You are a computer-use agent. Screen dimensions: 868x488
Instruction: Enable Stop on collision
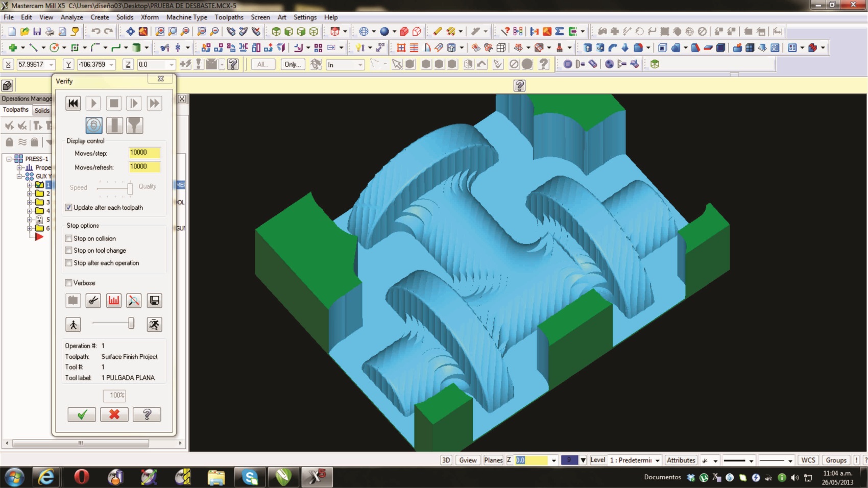pyautogui.click(x=68, y=238)
